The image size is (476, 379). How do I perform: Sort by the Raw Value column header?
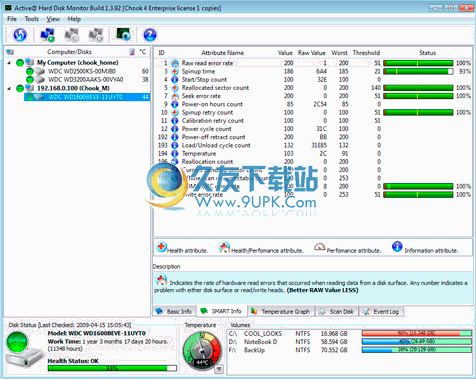pos(311,53)
